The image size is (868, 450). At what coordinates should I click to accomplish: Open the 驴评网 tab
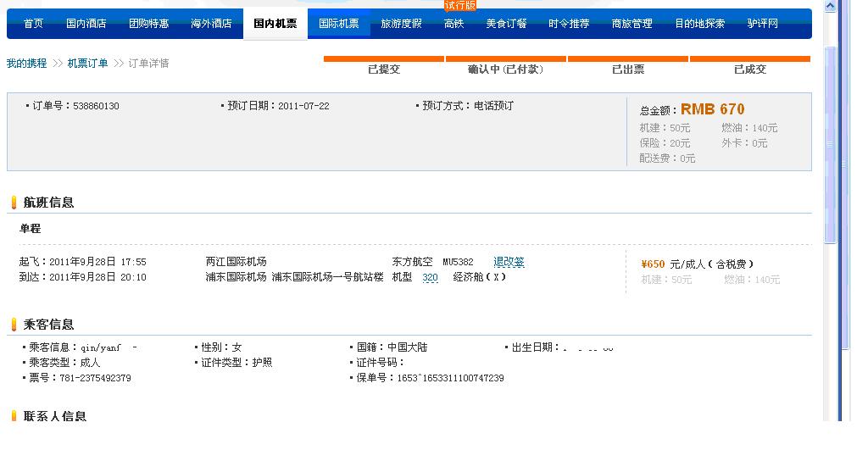pyautogui.click(x=763, y=24)
